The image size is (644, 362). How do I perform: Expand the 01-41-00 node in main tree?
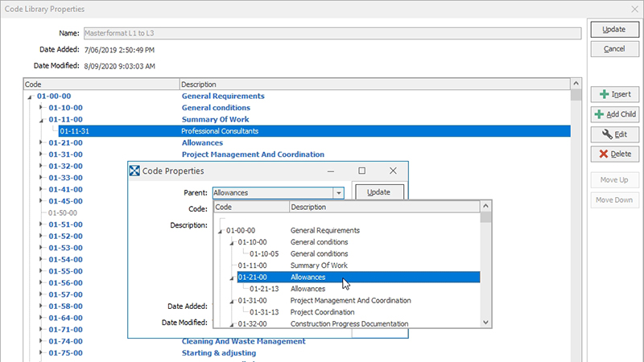pyautogui.click(x=41, y=189)
